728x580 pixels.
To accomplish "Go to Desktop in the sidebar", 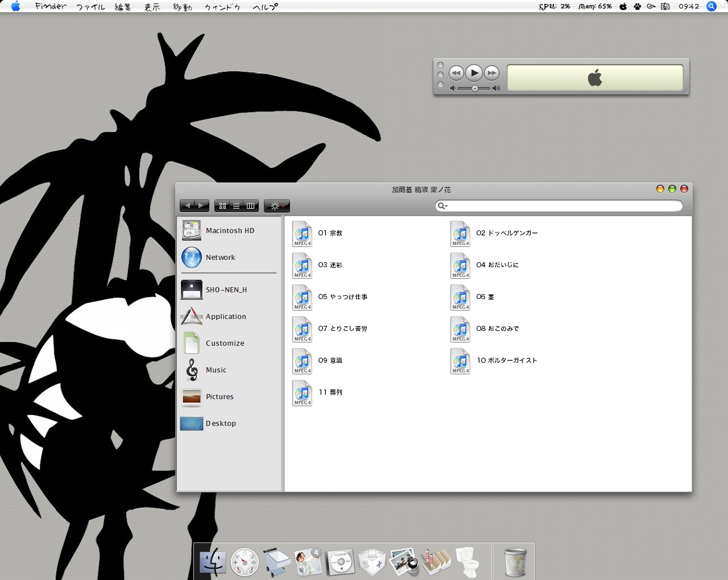I will coord(219,424).
